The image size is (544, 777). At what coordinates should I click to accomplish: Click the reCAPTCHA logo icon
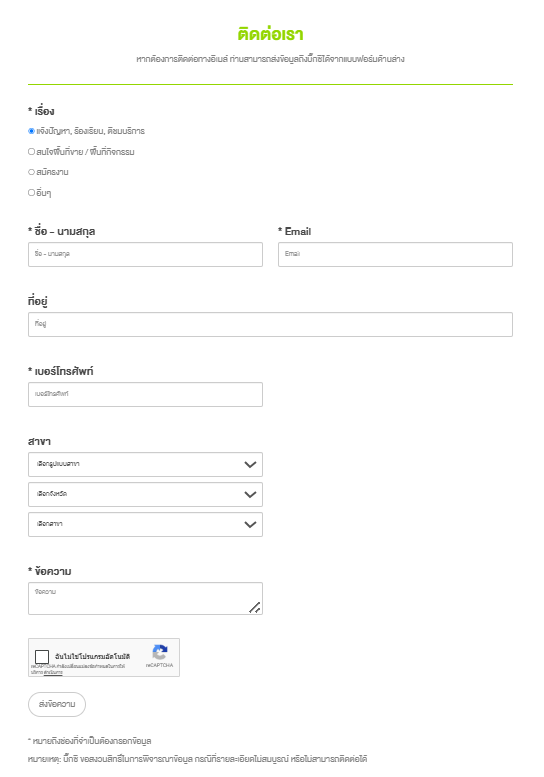click(160, 652)
